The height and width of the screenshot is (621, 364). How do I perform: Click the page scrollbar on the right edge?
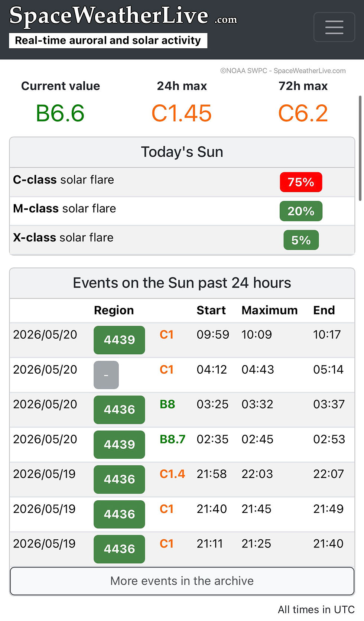pos(360,149)
